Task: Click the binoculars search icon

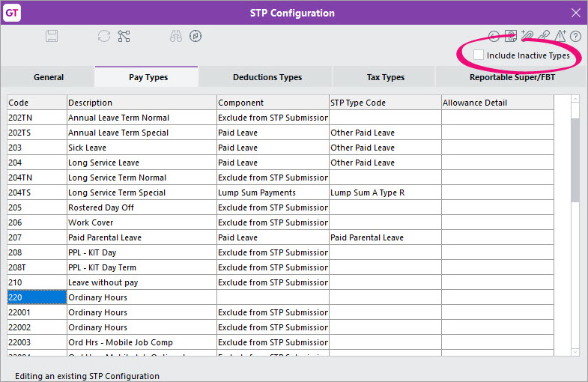Action: pyautogui.click(x=175, y=36)
